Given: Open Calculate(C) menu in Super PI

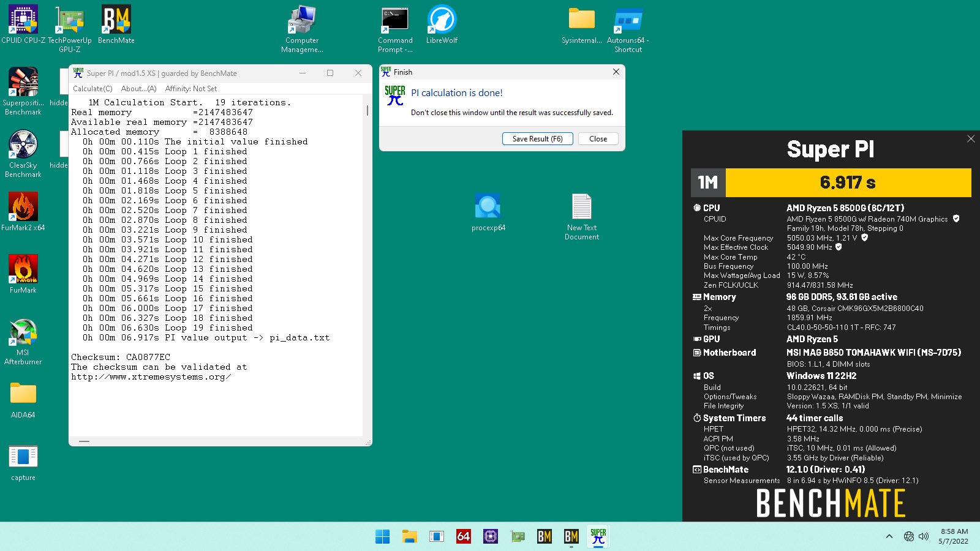Looking at the screenshot, I should click(92, 89).
